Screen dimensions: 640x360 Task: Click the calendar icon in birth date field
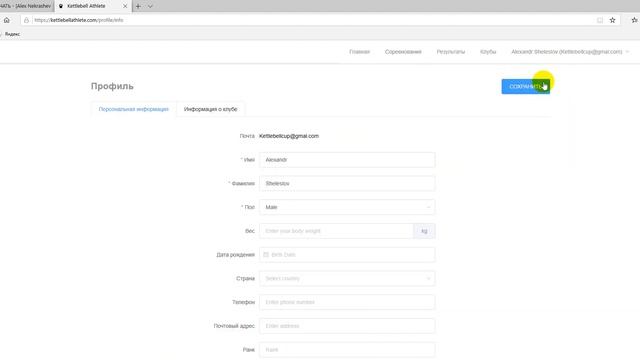[266, 255]
